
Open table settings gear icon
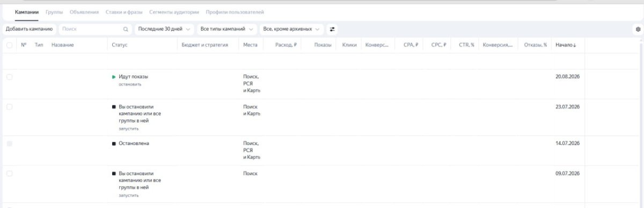coord(638,29)
